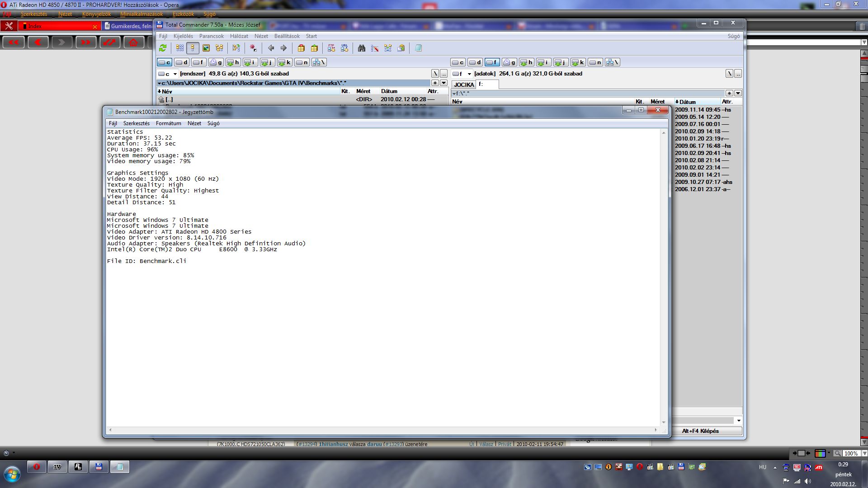This screenshot has width=868, height=488.
Task: Switch to the Gumikerdes tab in Opera
Action: [x=127, y=26]
